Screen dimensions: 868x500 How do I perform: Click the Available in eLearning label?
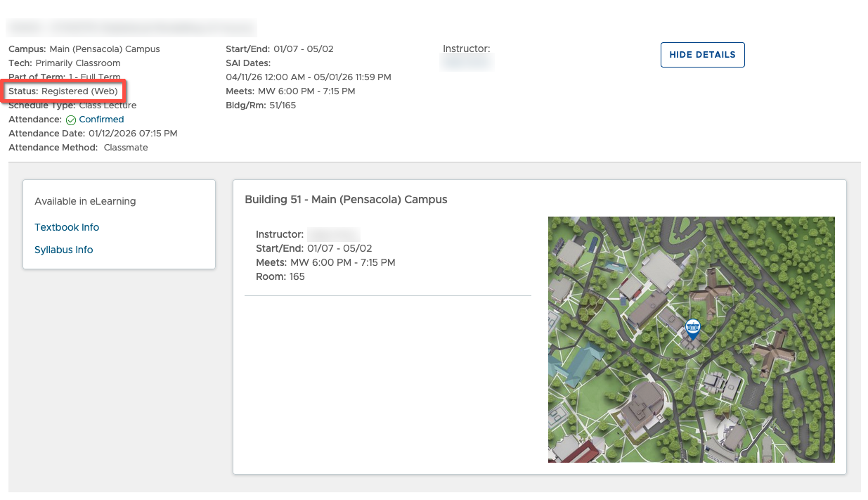point(85,201)
